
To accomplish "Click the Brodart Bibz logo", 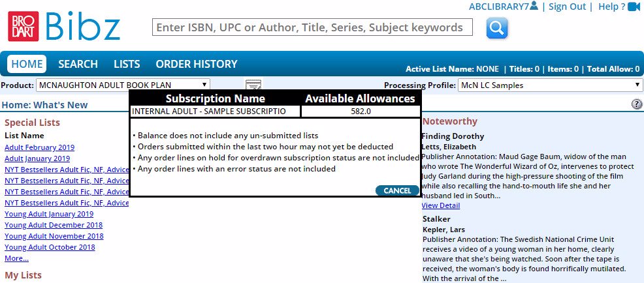I will pyautogui.click(x=64, y=26).
